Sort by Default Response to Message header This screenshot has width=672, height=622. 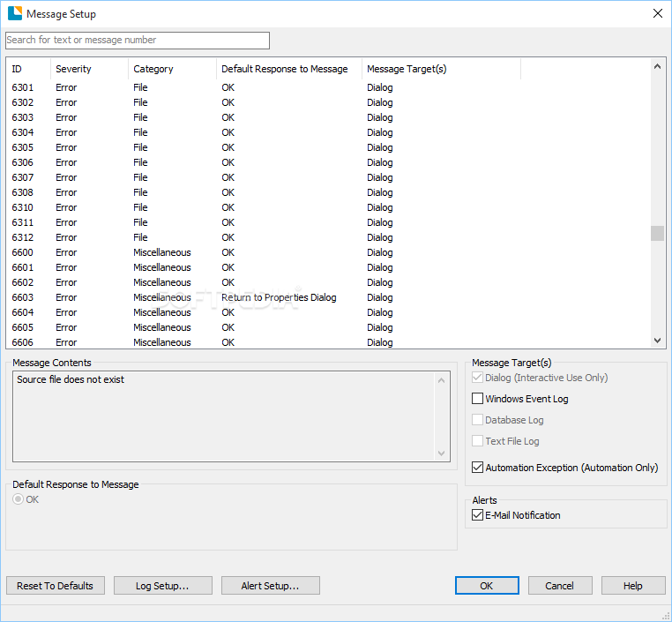289,69
